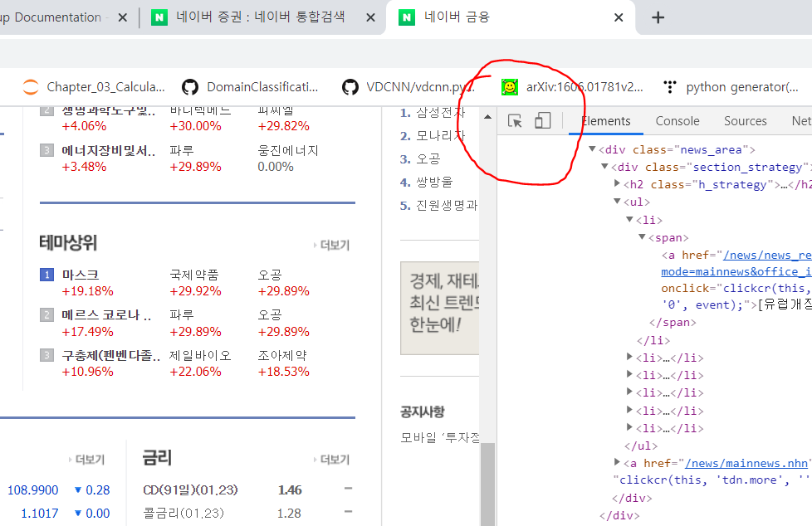812x526 pixels.
Task: Click the 108.9900 exchange rate value
Action: [32, 490]
